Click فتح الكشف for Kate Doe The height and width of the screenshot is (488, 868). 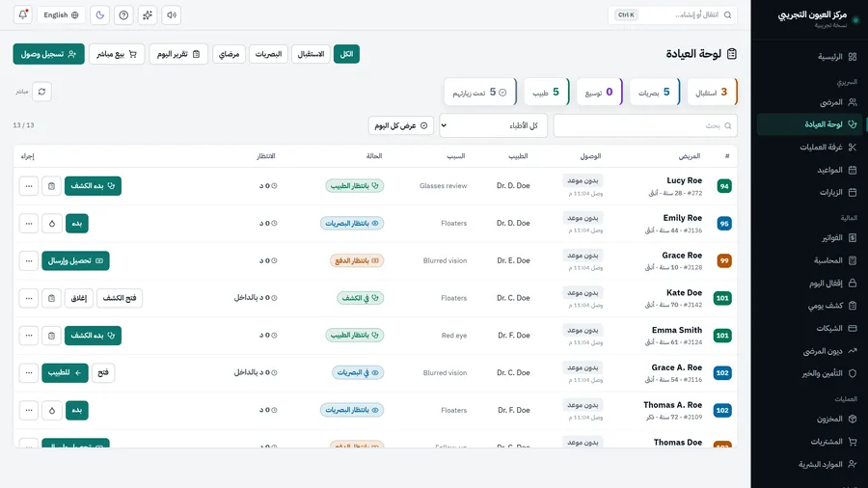[120, 298]
